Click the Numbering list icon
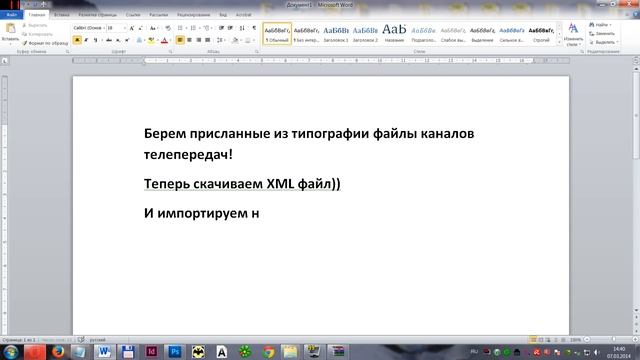This screenshot has height=360, width=640. [193, 28]
